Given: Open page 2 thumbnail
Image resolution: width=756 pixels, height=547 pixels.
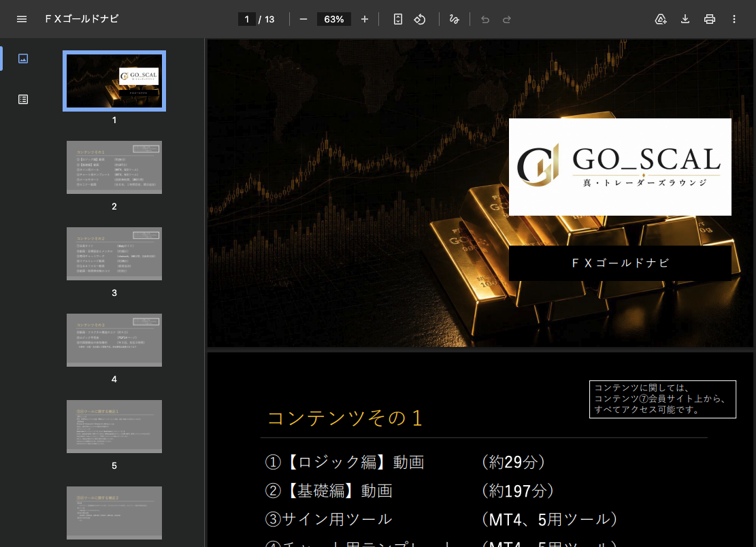Looking at the screenshot, I should coord(114,167).
